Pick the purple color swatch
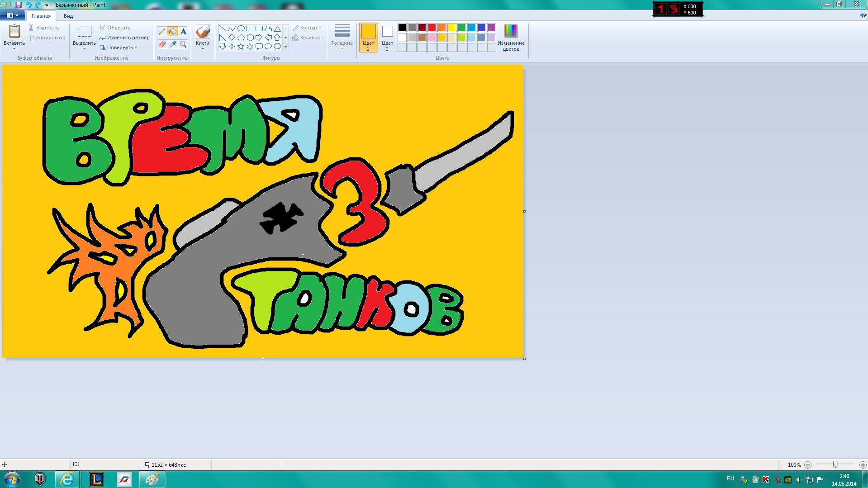The width and height of the screenshot is (868, 488). [492, 28]
